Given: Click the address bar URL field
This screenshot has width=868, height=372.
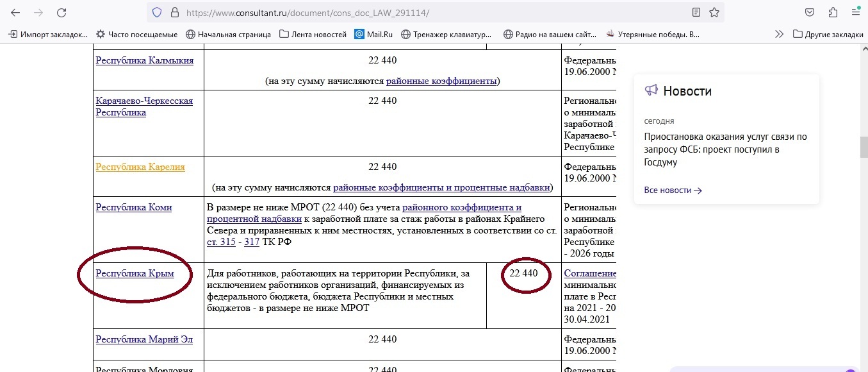Looking at the screenshot, I should click(x=416, y=13).
